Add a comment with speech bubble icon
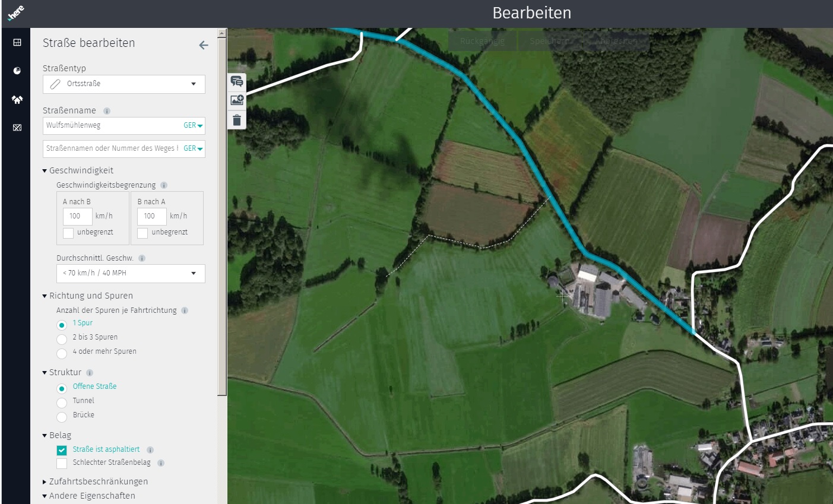Image resolution: width=833 pixels, height=504 pixels. point(237,82)
